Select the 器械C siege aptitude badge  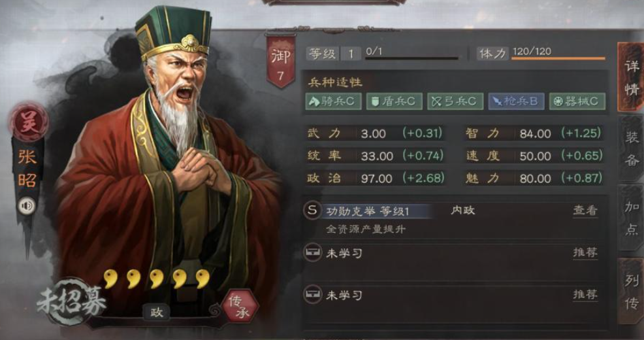[x=577, y=101]
